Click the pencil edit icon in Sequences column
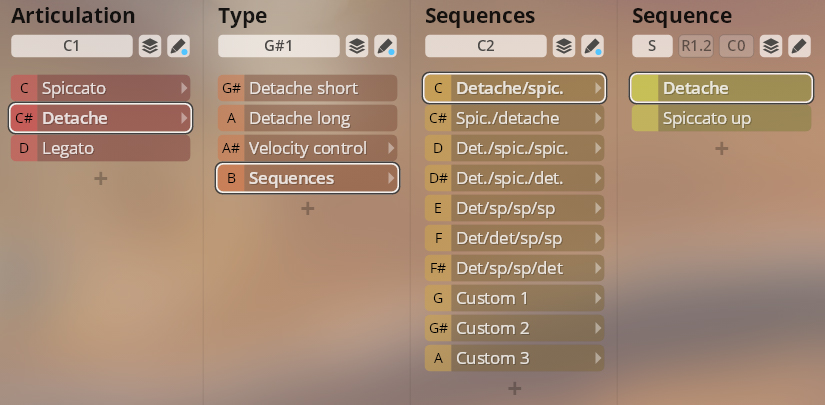The width and height of the screenshot is (825, 405). coord(592,46)
